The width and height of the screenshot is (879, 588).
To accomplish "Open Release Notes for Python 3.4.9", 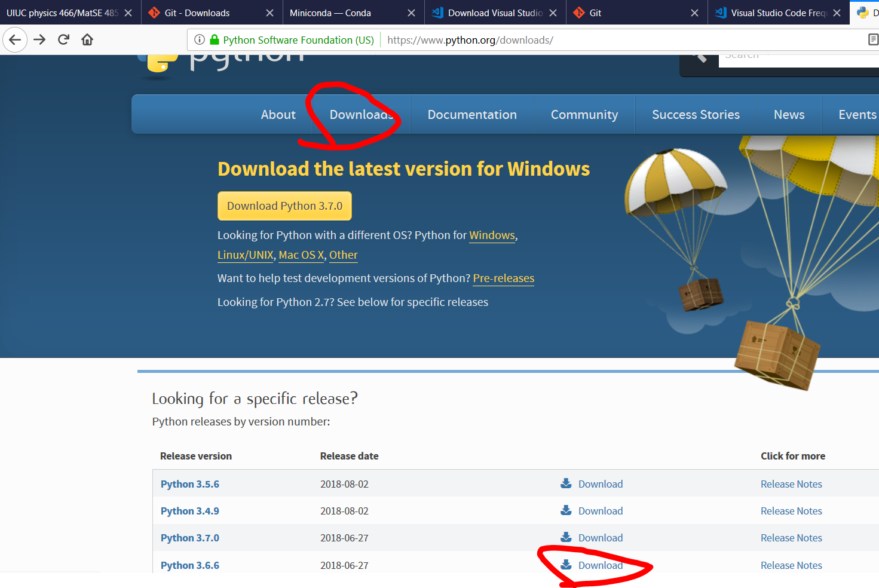I will [791, 511].
